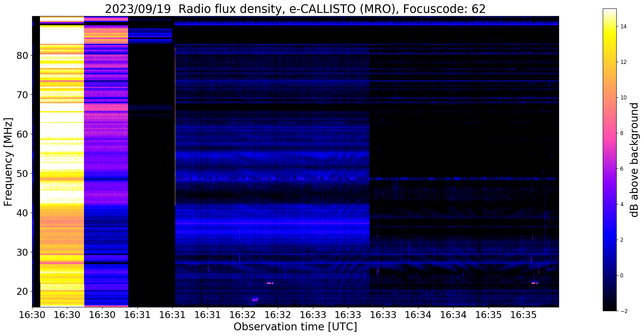
Task: Click the first 16:34 time tick label
Action: click(418, 315)
